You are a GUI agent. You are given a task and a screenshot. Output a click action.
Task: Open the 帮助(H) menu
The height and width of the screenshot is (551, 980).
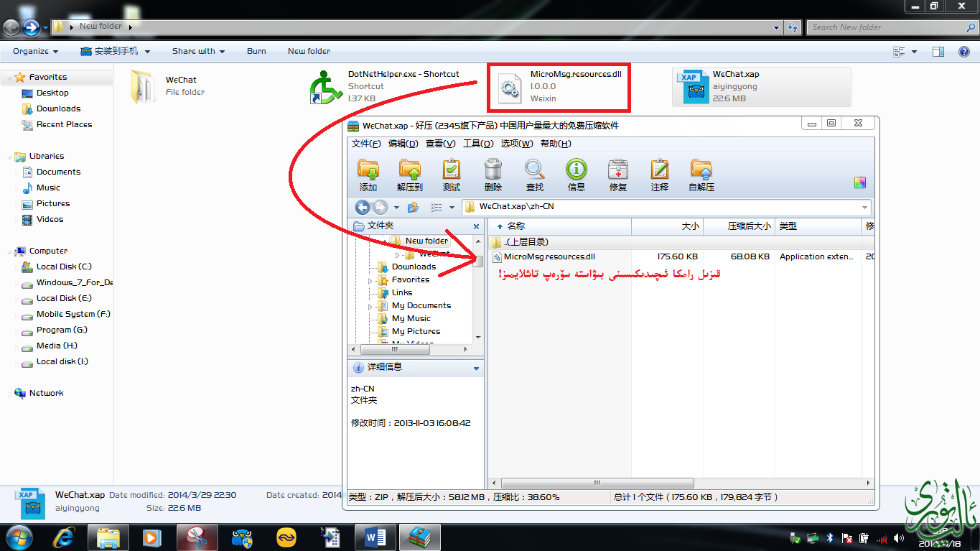click(x=556, y=144)
